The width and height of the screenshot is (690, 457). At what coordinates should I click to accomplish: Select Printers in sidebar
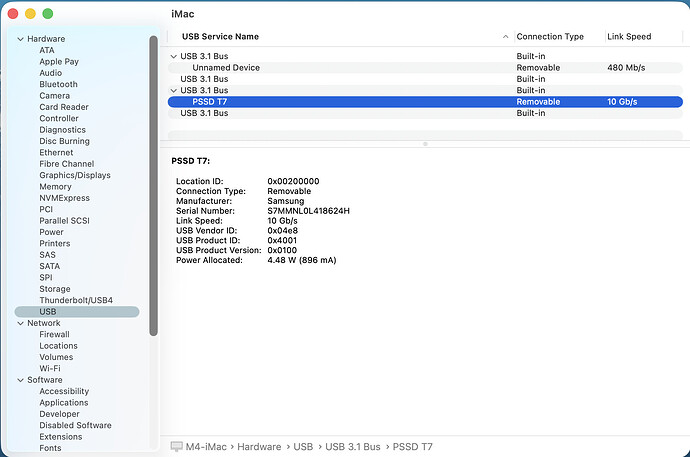(55, 244)
